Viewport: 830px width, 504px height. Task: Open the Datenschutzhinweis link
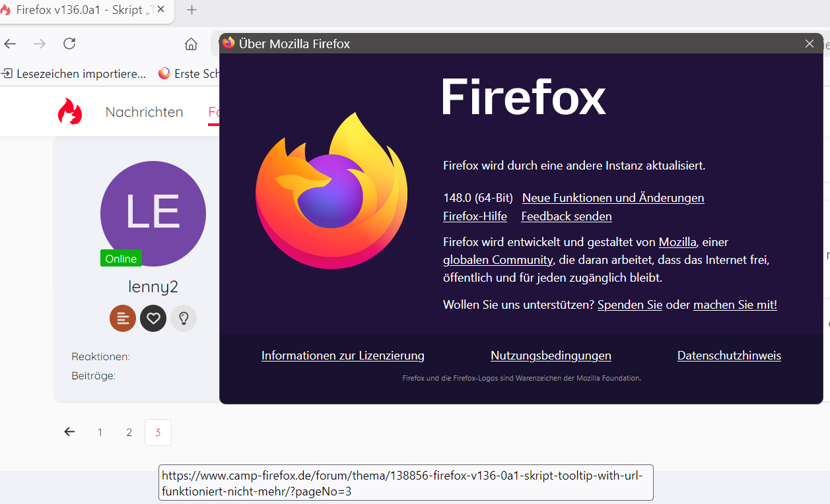pyautogui.click(x=729, y=355)
